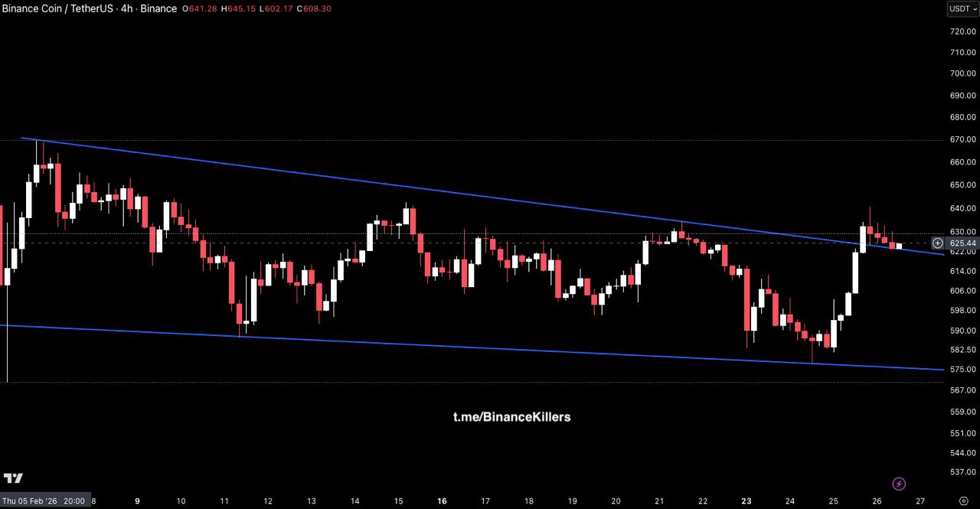Click the plus icon beside 625.44

tap(937, 243)
